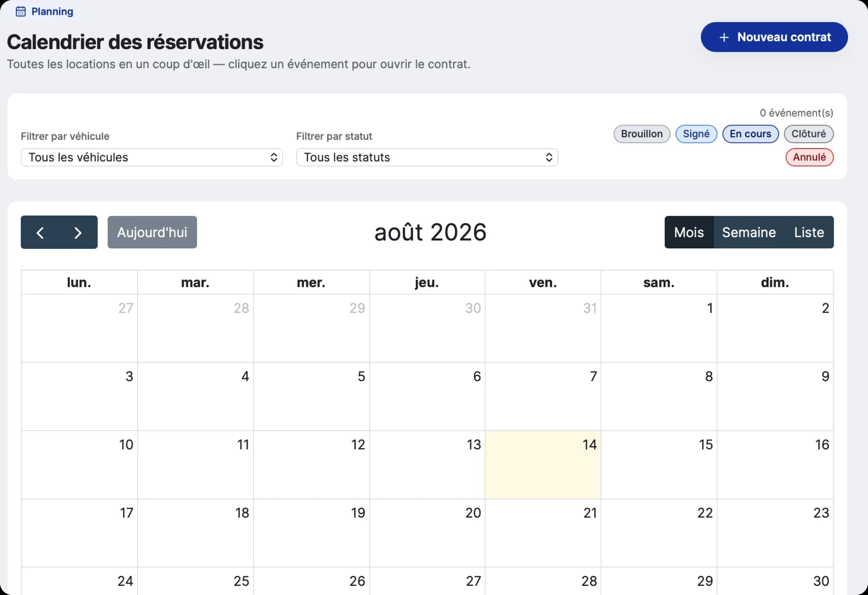Click the '0 événement(s)' counter
The width and height of the screenshot is (868, 595).
coord(796,113)
